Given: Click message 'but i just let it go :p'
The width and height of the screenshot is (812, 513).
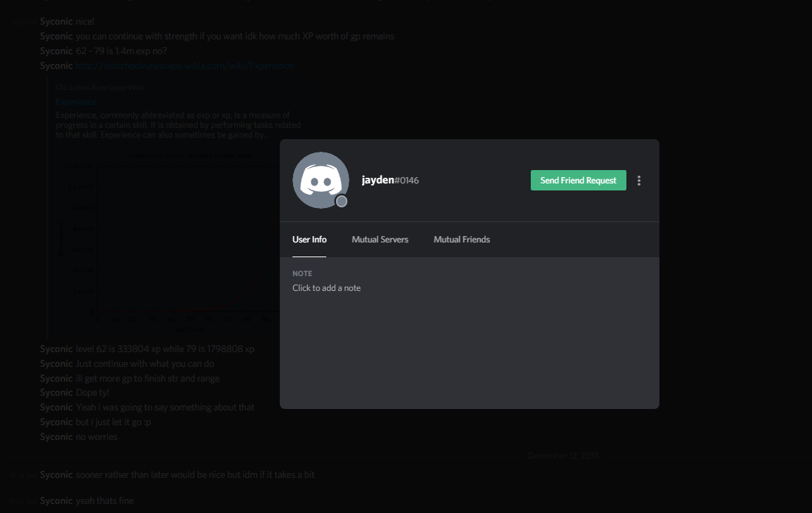Looking at the screenshot, I should [113, 422].
